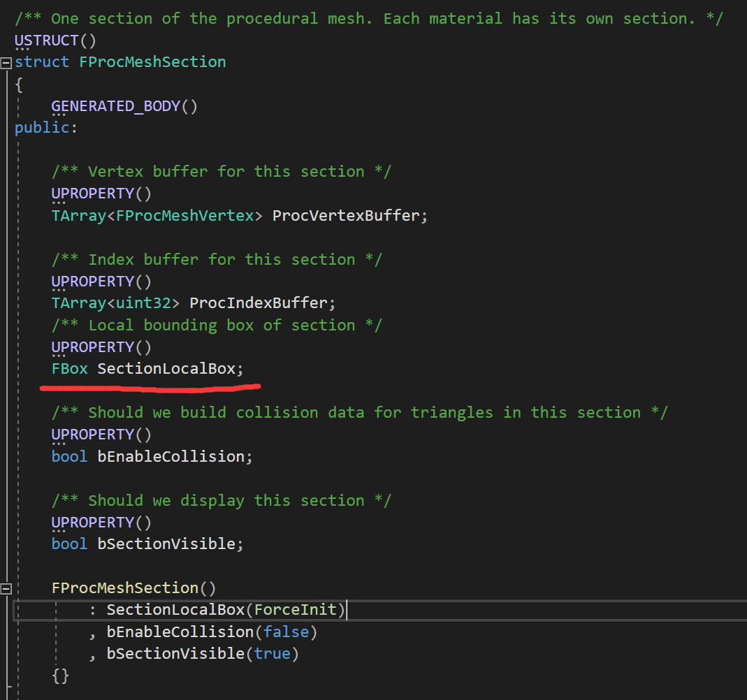Click the USTRUCT() macro text

point(55,41)
